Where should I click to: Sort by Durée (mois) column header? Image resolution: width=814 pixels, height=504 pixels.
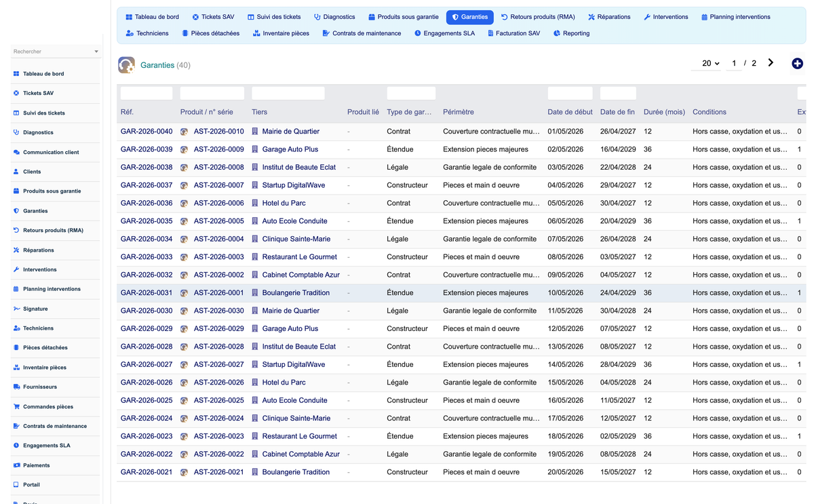click(x=664, y=112)
